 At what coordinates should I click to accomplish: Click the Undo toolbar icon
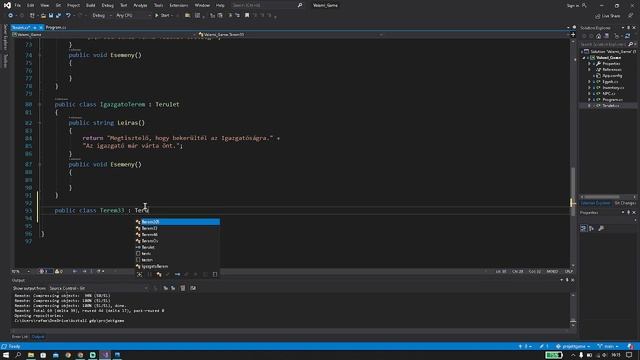pyautogui.click(x=68, y=16)
